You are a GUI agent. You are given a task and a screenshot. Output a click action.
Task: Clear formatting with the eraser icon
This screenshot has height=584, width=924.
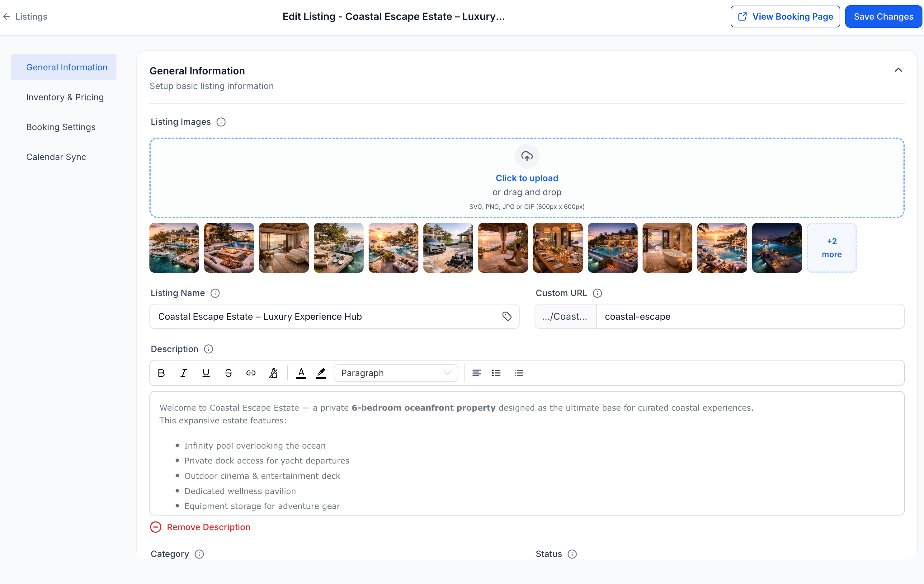[x=273, y=373]
